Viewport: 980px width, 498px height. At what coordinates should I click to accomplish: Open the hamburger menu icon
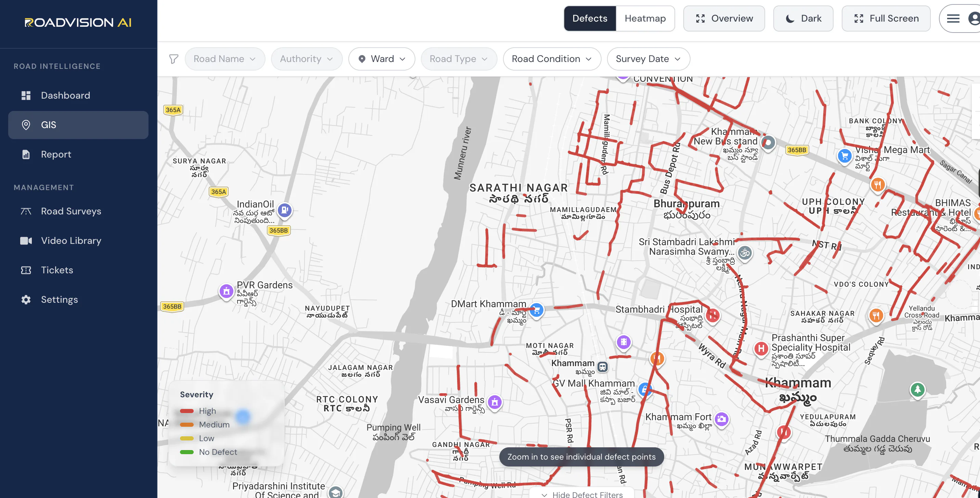coord(953,18)
